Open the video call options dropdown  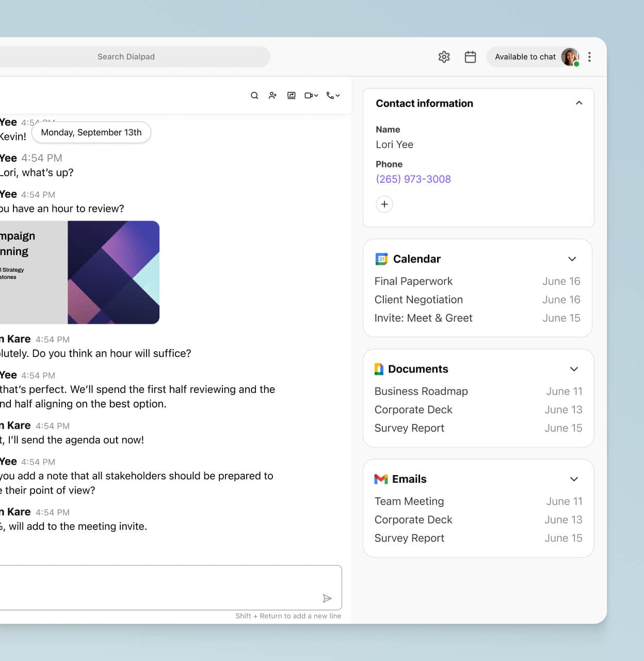(316, 96)
